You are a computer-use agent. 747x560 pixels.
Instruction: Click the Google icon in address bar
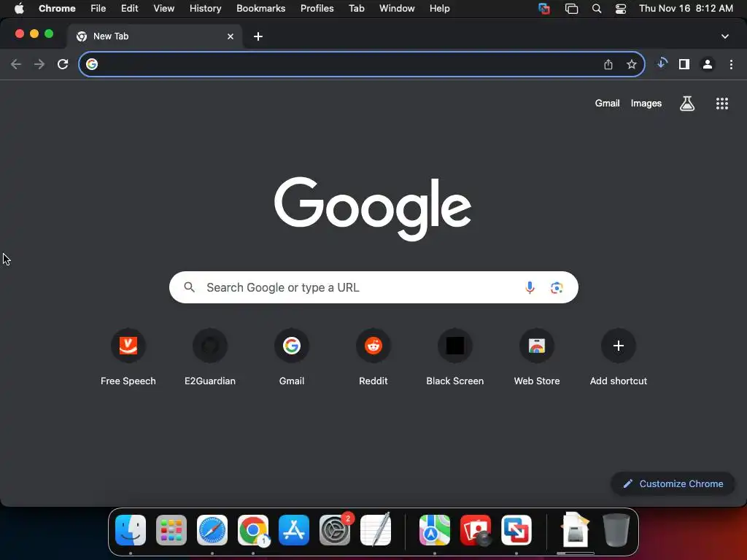[92, 64]
